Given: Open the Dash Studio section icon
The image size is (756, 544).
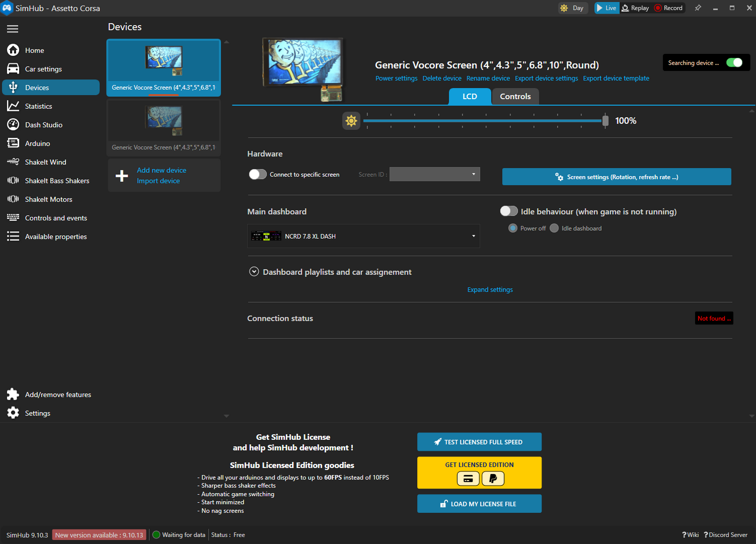Looking at the screenshot, I should pyautogui.click(x=13, y=124).
